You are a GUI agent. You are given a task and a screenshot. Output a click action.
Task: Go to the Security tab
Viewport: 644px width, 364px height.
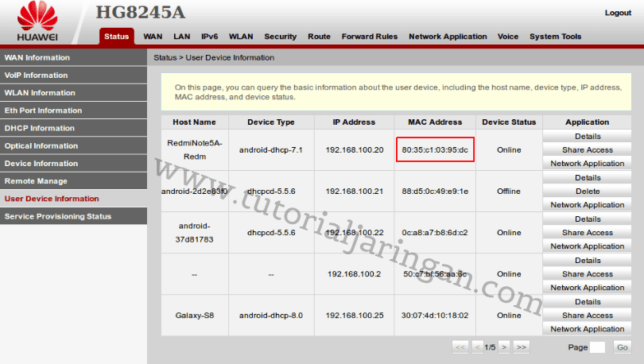(281, 36)
